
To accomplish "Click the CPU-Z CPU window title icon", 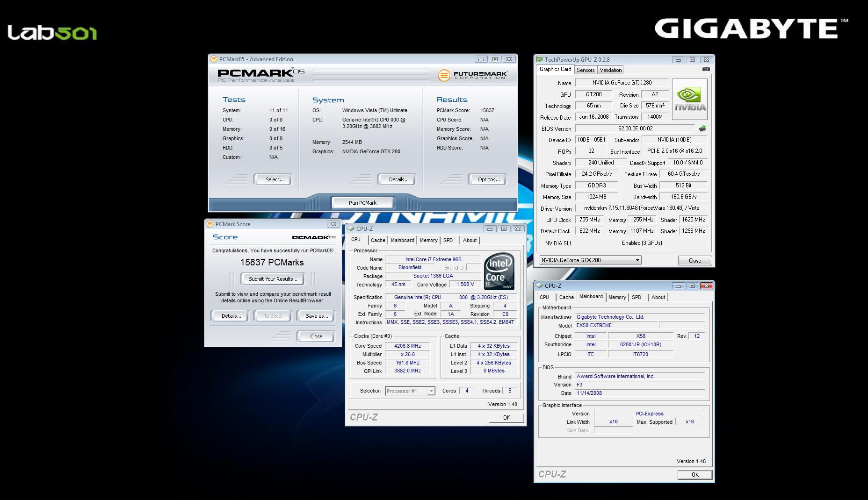I will [x=351, y=229].
